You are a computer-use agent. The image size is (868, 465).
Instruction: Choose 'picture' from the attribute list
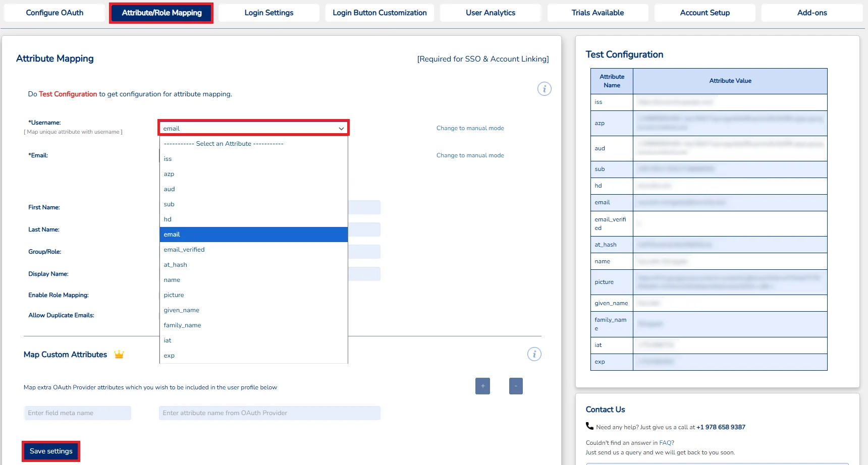tap(253, 295)
